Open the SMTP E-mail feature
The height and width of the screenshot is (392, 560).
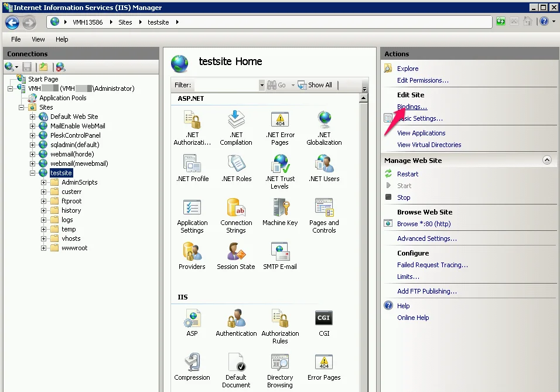(x=280, y=256)
